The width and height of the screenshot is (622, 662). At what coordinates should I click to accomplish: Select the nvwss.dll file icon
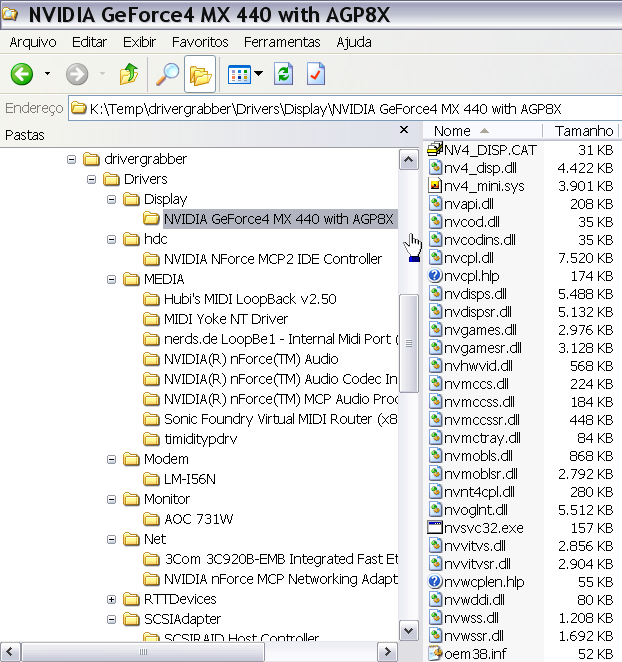click(435, 618)
